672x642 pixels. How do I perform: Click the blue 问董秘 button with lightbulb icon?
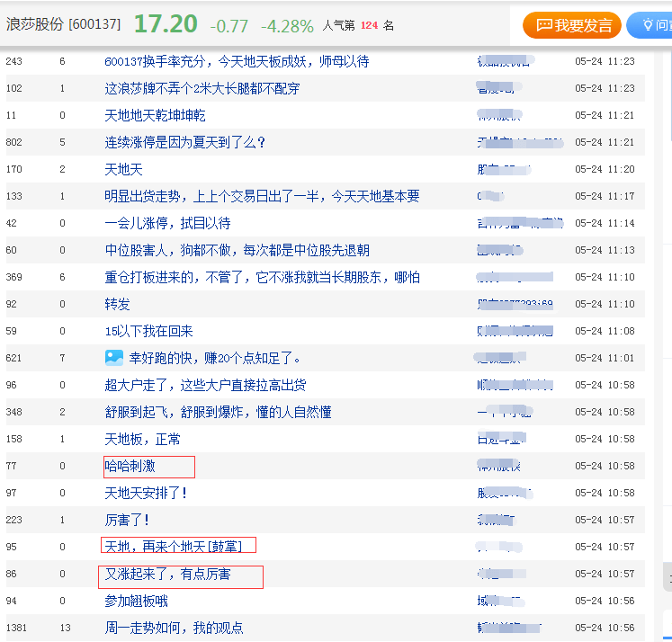(x=650, y=25)
